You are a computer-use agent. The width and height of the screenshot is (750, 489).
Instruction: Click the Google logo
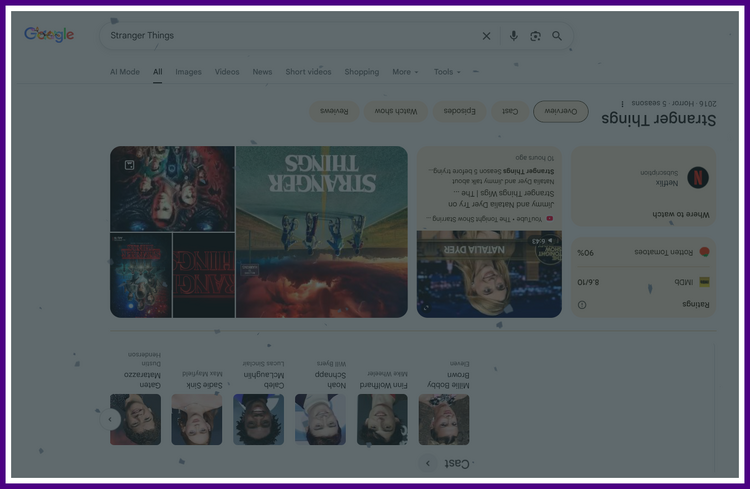coord(49,34)
